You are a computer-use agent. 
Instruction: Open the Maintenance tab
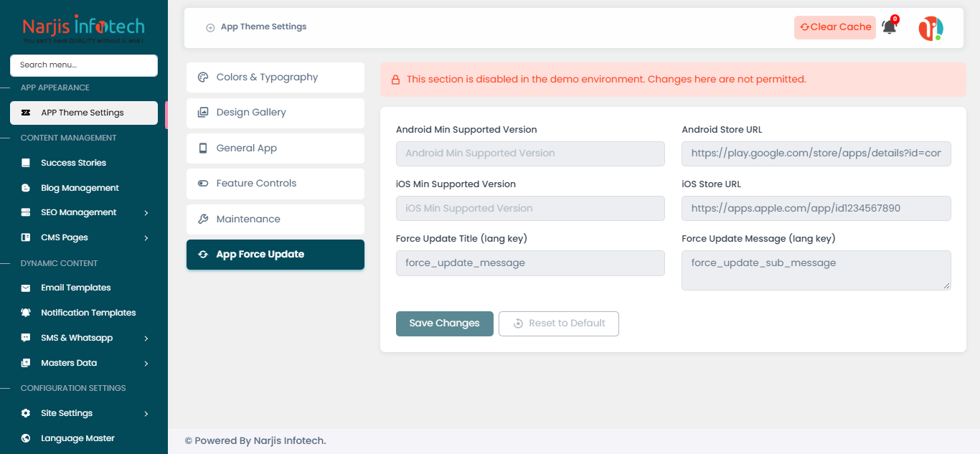pos(275,219)
